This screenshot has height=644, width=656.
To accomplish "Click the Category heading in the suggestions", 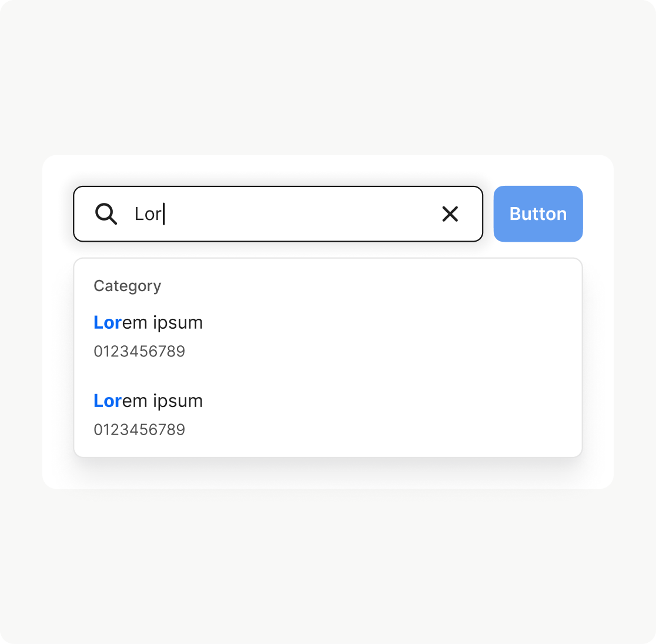I will pyautogui.click(x=127, y=286).
